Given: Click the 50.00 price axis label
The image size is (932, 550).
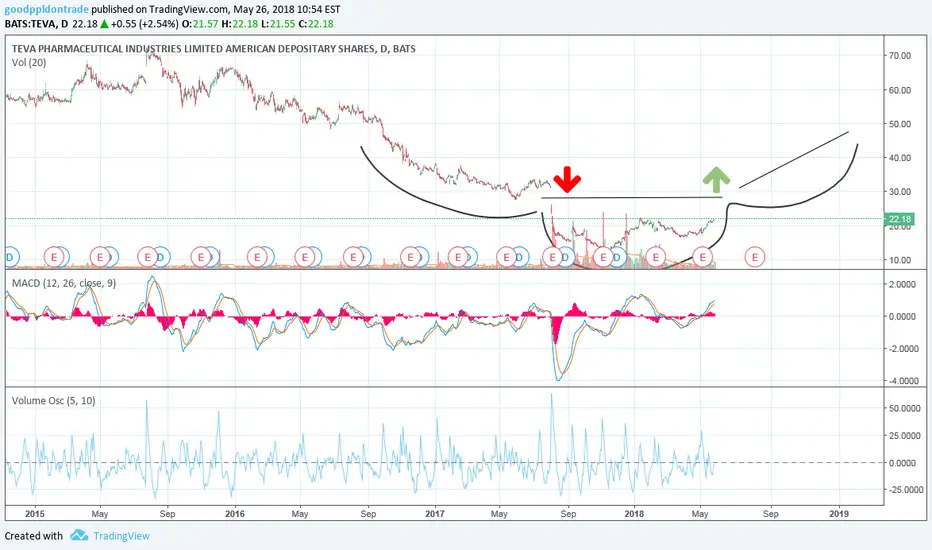Looking at the screenshot, I should pos(900,124).
